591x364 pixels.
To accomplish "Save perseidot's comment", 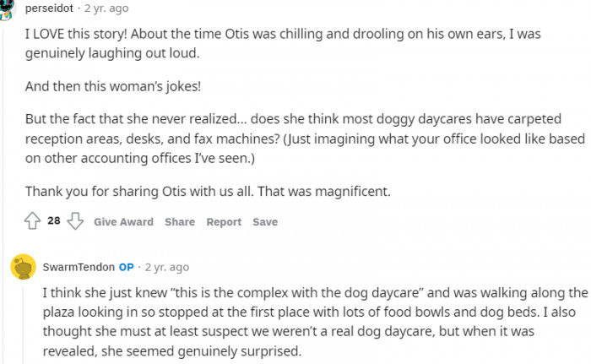I will [264, 221].
